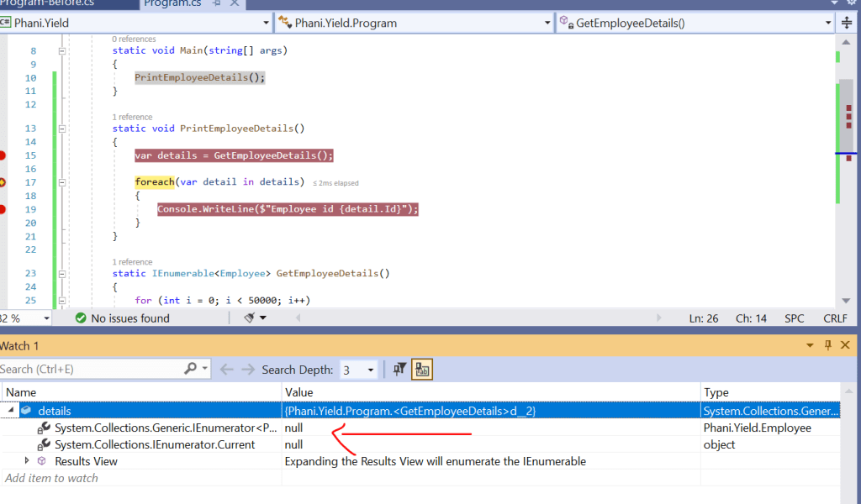
Task: Click the pin filter icon in Watch toolbar
Action: 400,370
